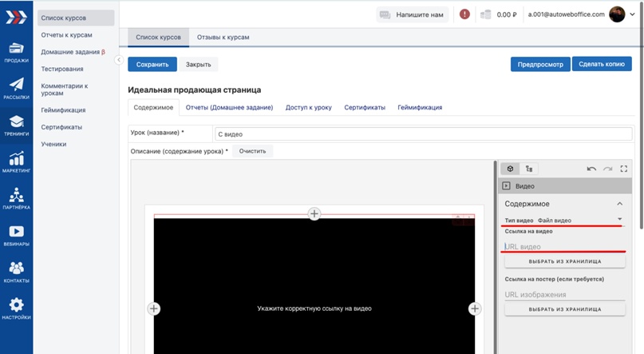644x354 pixels.
Task: Undo the last editor action
Action: [x=591, y=169]
